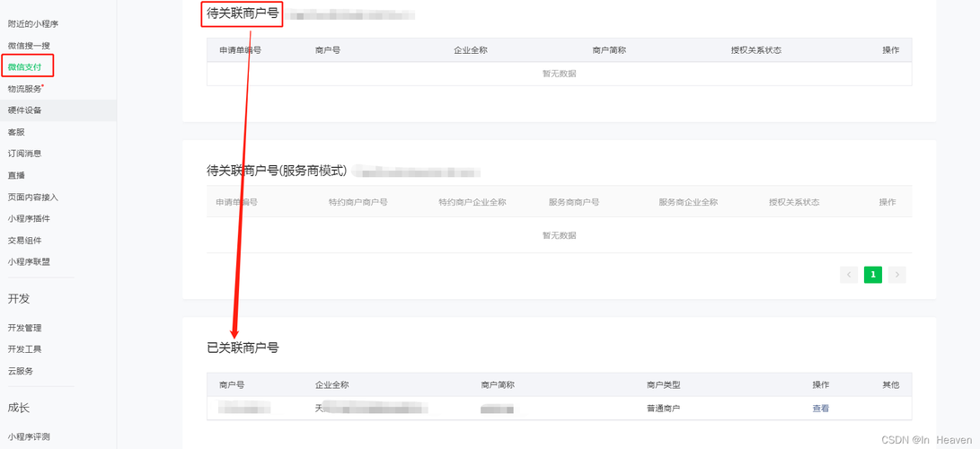This screenshot has height=449, width=980.
Task: Open 小程序联盟 in the sidebar
Action: click(x=29, y=261)
